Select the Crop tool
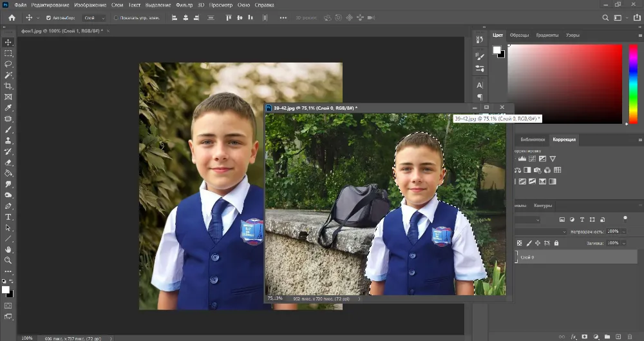The width and height of the screenshot is (644, 341). 8,86
